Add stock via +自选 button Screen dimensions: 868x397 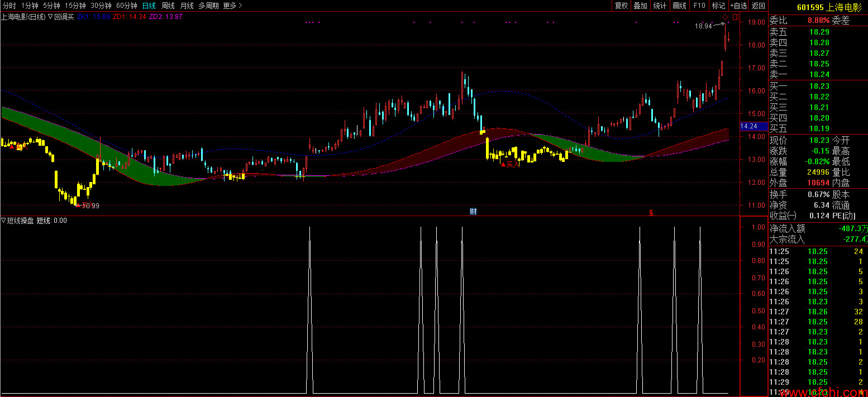tap(738, 6)
